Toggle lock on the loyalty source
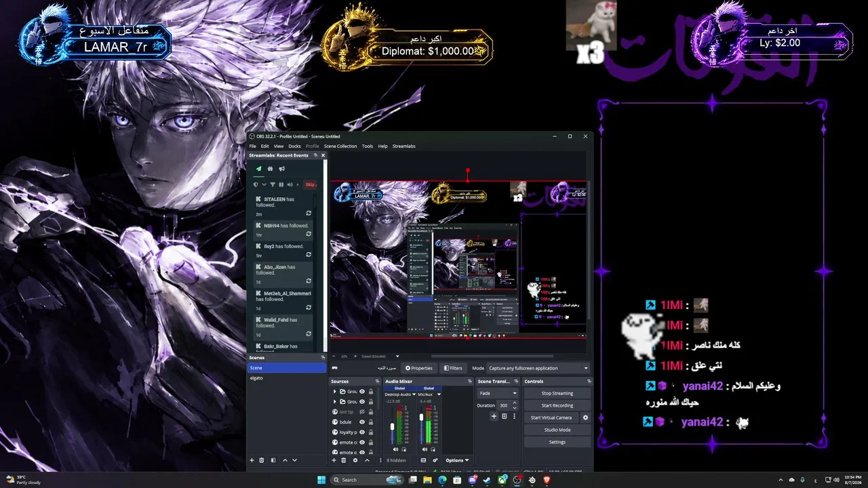 pyautogui.click(x=371, y=432)
